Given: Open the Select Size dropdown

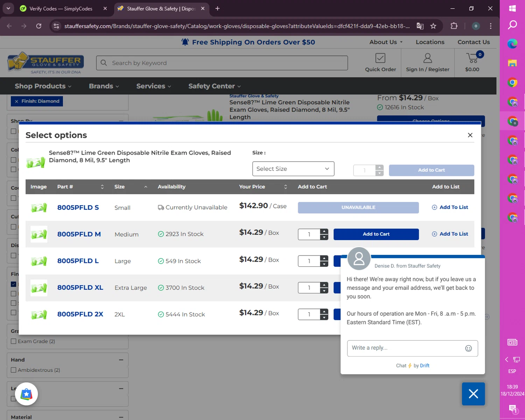Looking at the screenshot, I should point(293,169).
